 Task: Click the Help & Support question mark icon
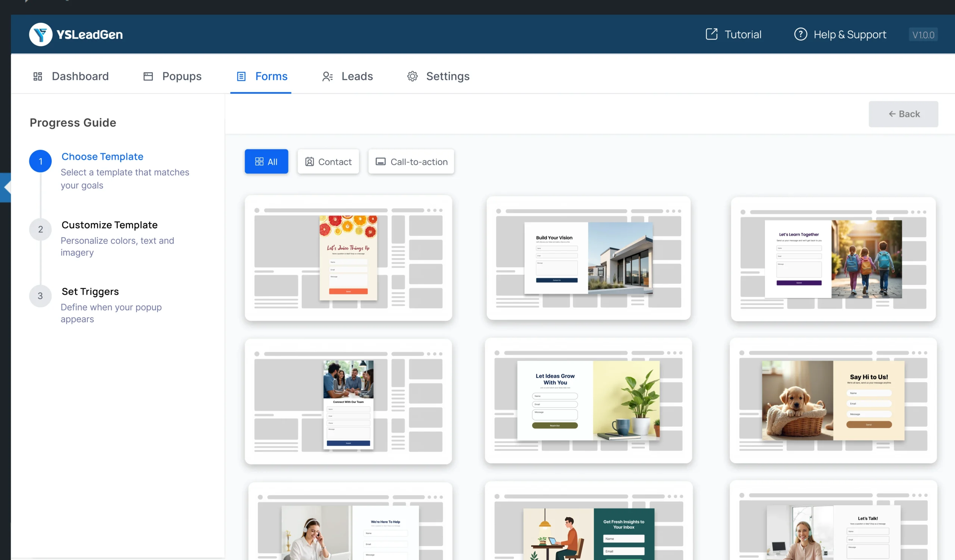[801, 34]
